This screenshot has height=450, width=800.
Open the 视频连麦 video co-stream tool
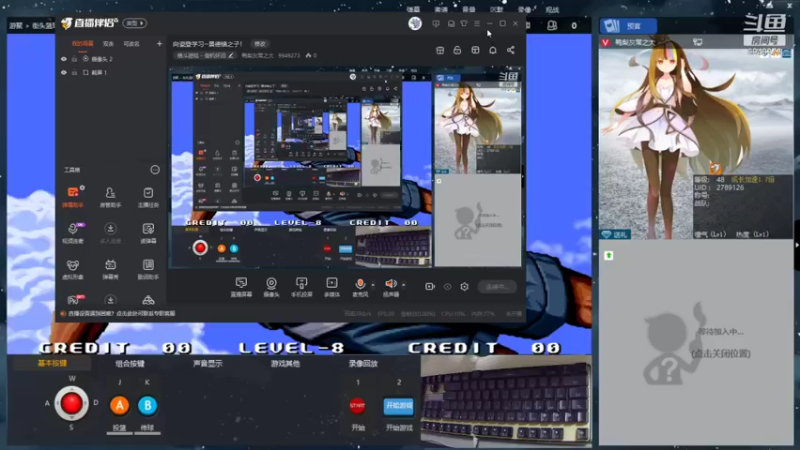point(73,233)
